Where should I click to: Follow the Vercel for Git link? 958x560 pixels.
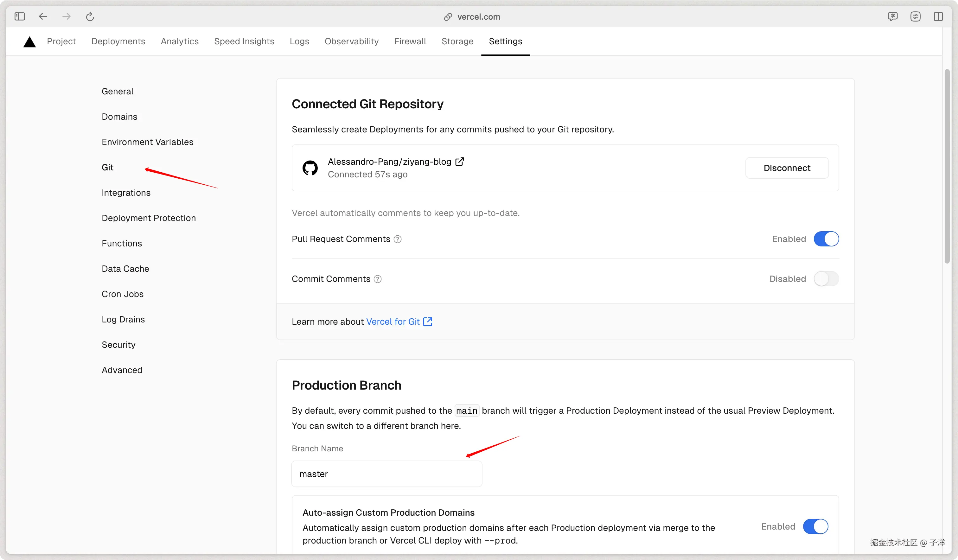[x=393, y=321]
